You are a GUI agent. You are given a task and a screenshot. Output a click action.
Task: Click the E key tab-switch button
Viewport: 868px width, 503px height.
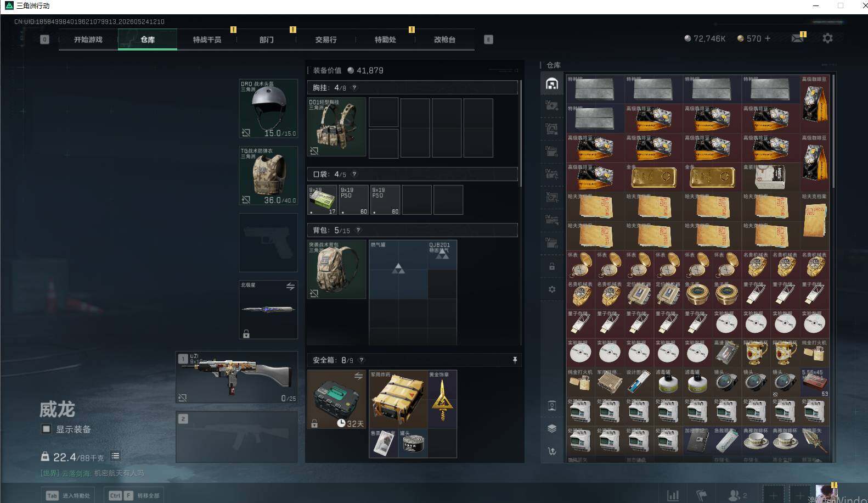click(488, 40)
